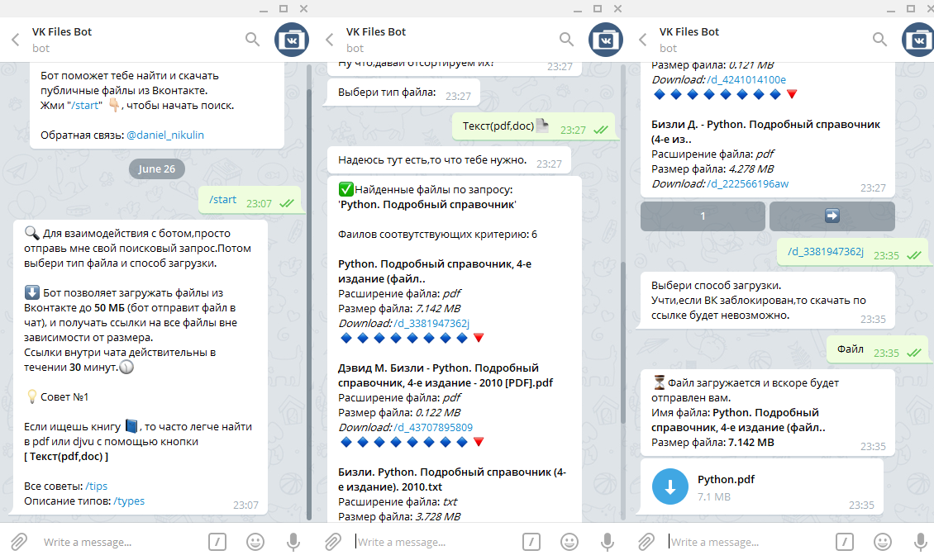934x560 pixels.
Task: Open VK Files Bot title in left window
Action: (x=62, y=32)
